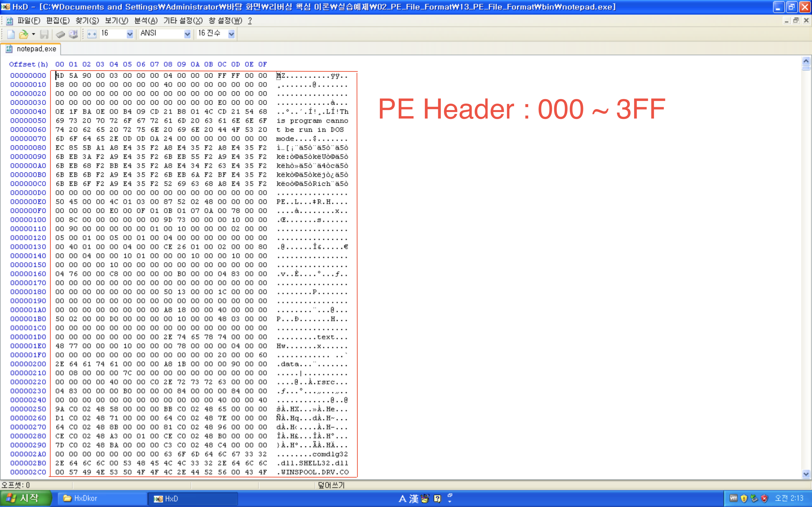Click the HxD document icon in menu bar
The width and height of the screenshot is (812, 507).
coord(10,21)
